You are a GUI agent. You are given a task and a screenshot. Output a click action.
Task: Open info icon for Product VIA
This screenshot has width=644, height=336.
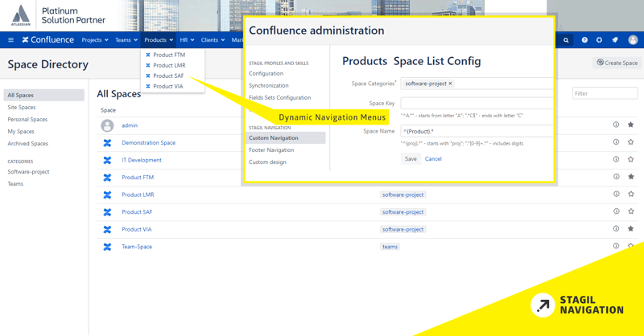click(616, 228)
